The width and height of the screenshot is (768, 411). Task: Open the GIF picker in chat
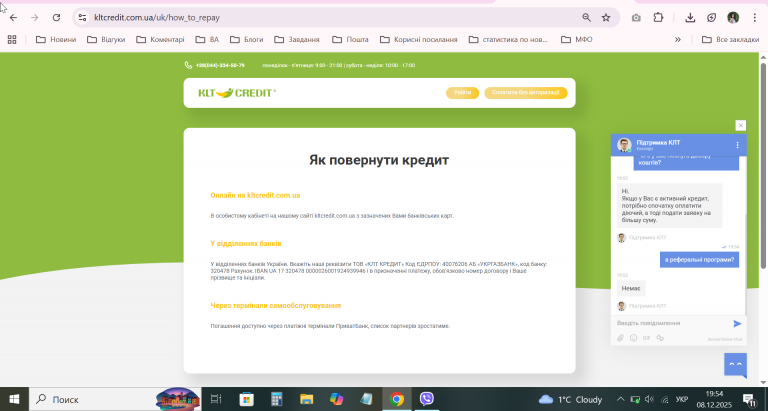point(647,338)
